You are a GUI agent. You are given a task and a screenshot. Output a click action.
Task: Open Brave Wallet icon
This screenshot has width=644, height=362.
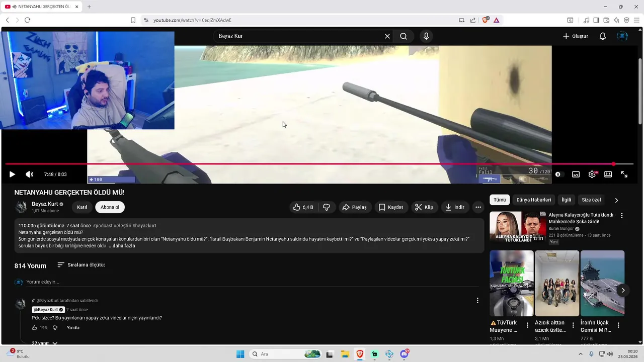(606, 20)
